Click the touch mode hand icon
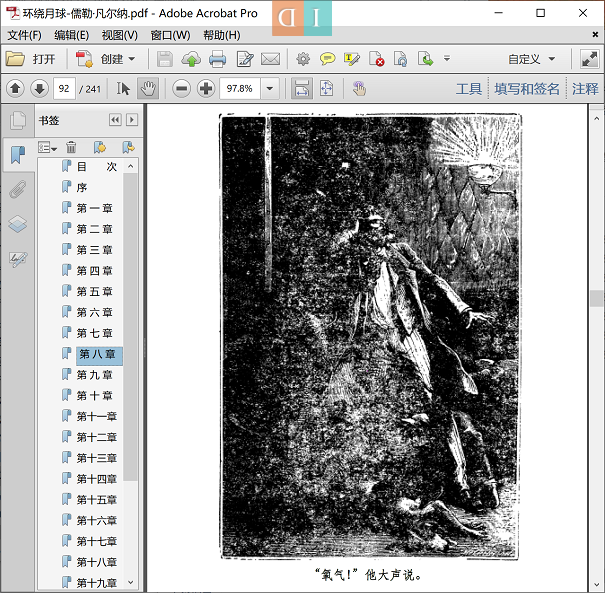Screen dimensions: 605x593 pyautogui.click(x=359, y=88)
